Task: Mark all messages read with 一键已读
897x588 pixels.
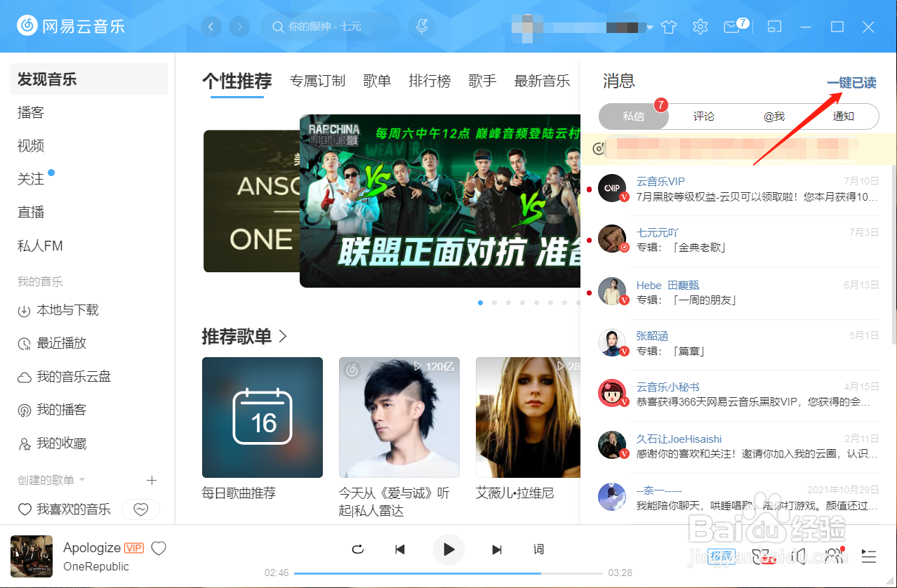Action: 851,83
